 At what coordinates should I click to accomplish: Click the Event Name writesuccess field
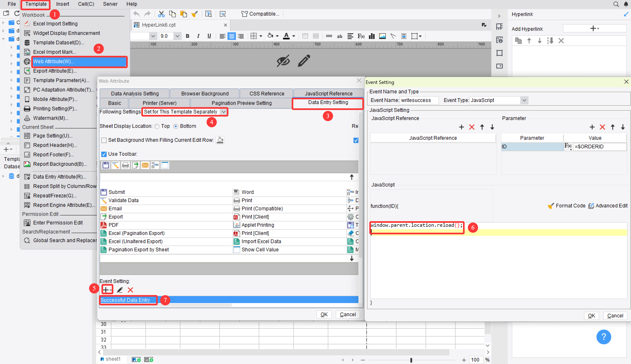pos(419,100)
